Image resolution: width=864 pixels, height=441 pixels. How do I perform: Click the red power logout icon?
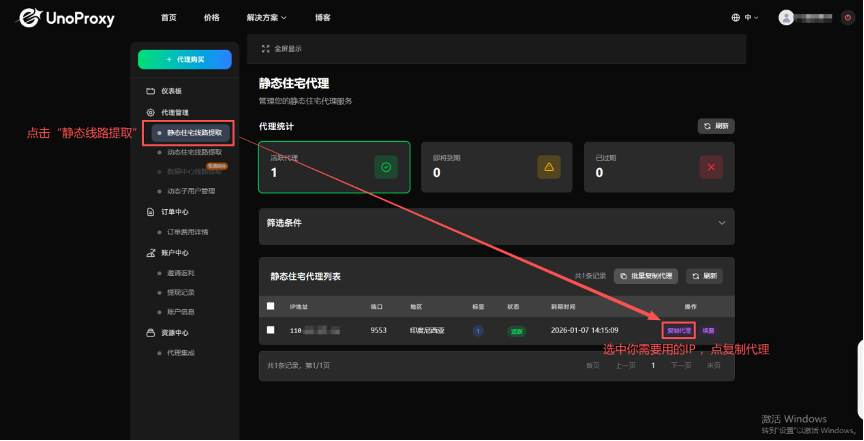point(848,17)
